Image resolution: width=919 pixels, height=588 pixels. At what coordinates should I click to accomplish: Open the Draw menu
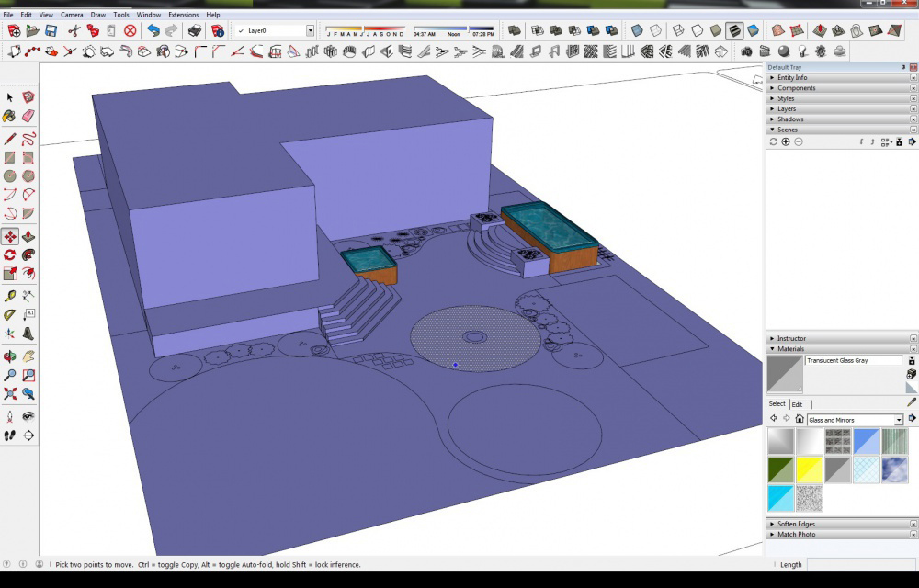98,15
